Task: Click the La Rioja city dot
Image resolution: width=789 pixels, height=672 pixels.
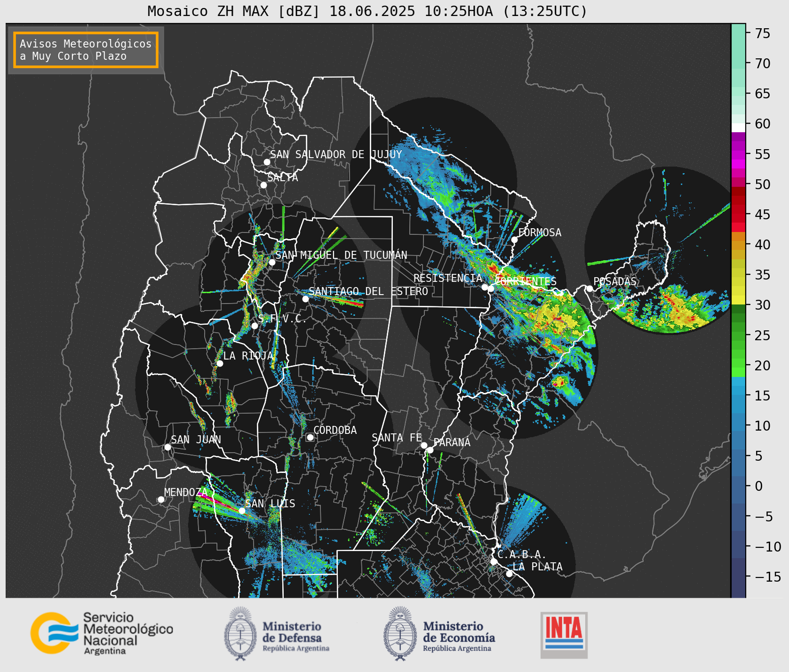Action: (220, 363)
